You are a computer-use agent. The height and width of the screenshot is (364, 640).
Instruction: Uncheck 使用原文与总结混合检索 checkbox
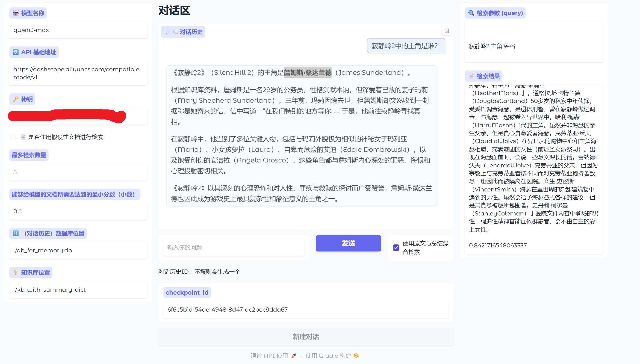point(396,248)
